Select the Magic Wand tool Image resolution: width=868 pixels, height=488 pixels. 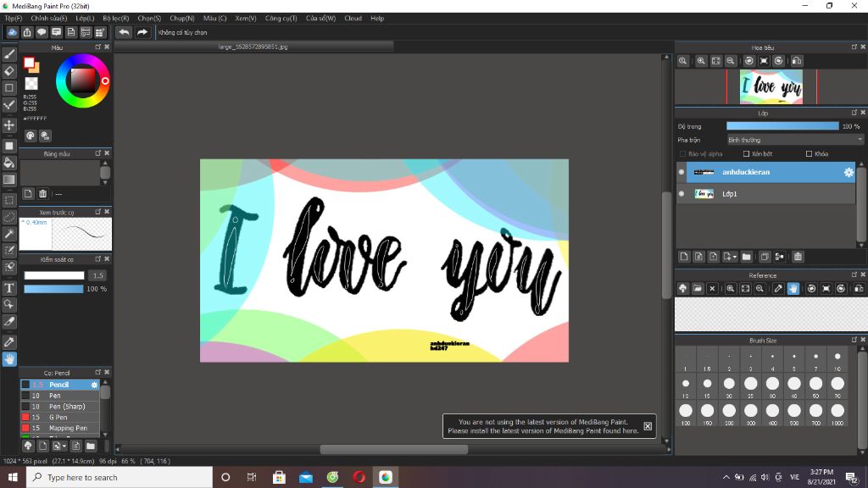[9, 234]
